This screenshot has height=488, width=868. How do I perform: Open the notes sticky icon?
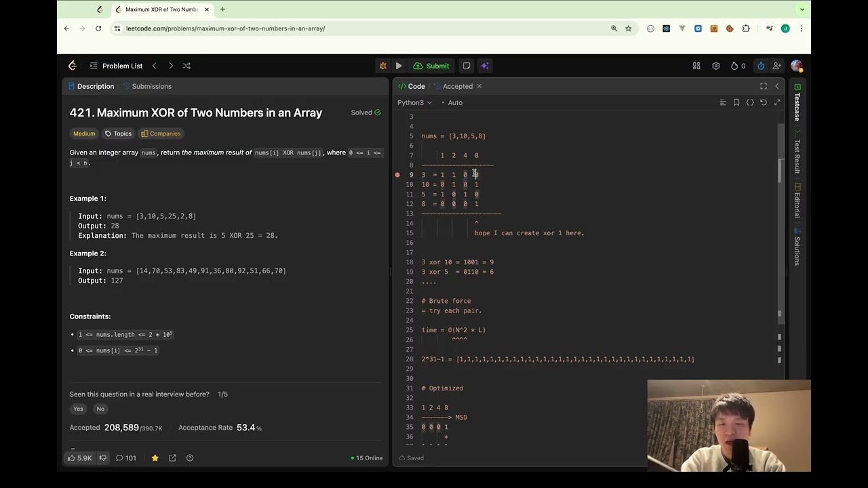point(467,66)
